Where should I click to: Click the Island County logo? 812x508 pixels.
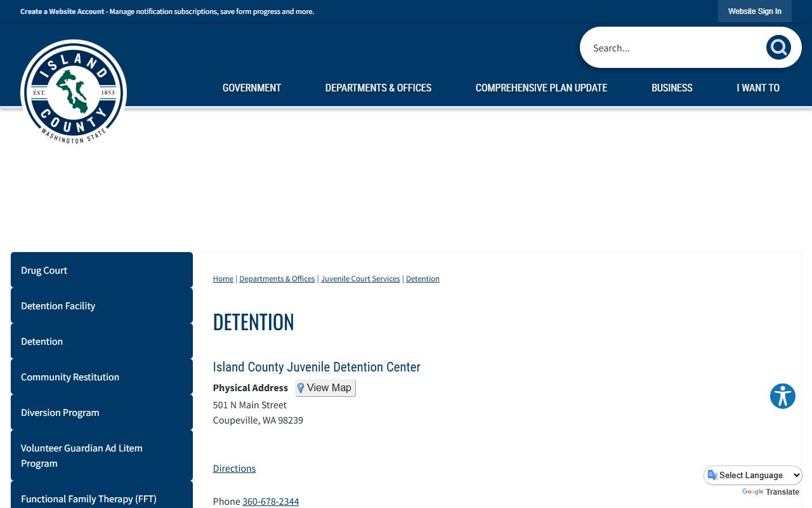tap(74, 92)
